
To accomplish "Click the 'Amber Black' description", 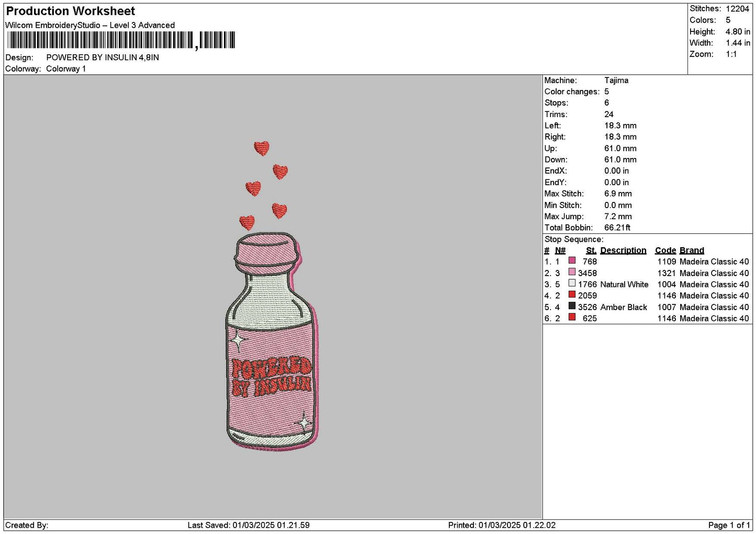I will click(624, 308).
